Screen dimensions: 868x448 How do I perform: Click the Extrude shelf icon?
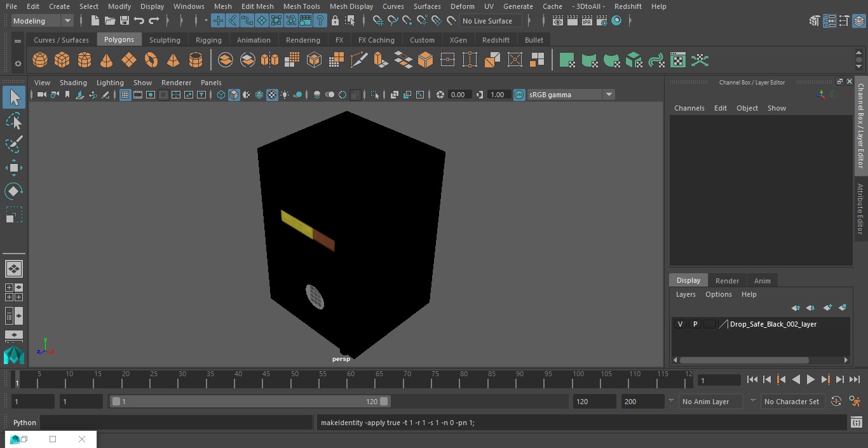(x=381, y=60)
